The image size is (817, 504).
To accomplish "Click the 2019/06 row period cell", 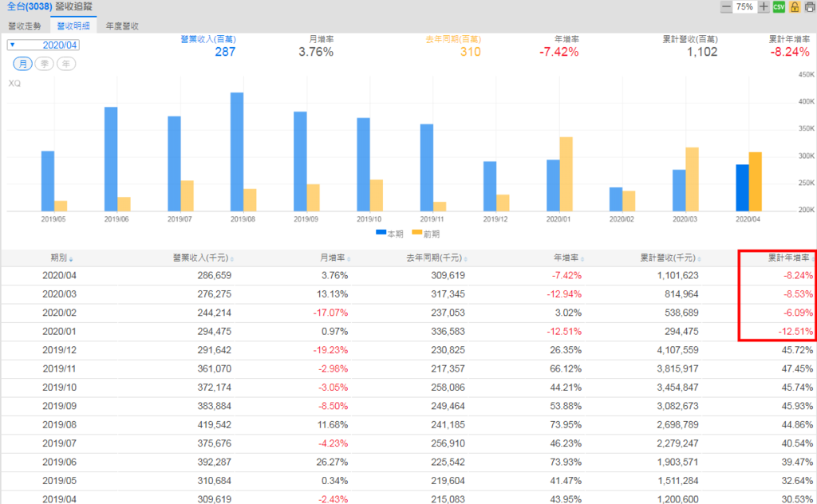I will pos(59,463).
